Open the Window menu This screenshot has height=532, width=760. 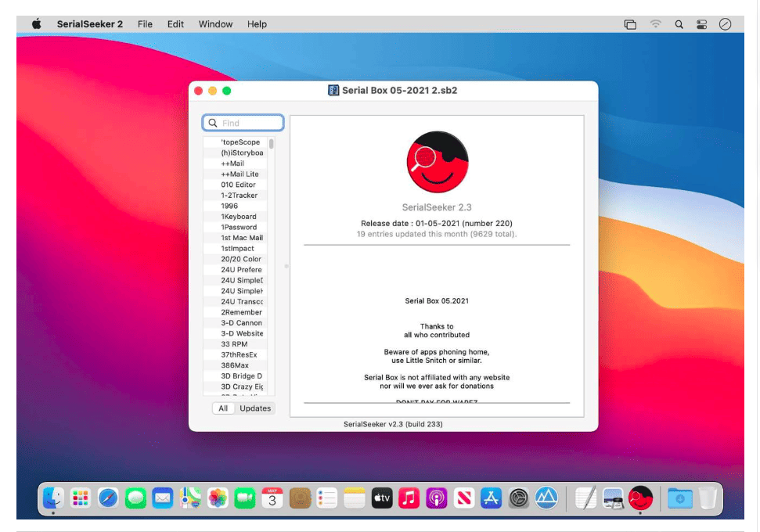pyautogui.click(x=216, y=24)
